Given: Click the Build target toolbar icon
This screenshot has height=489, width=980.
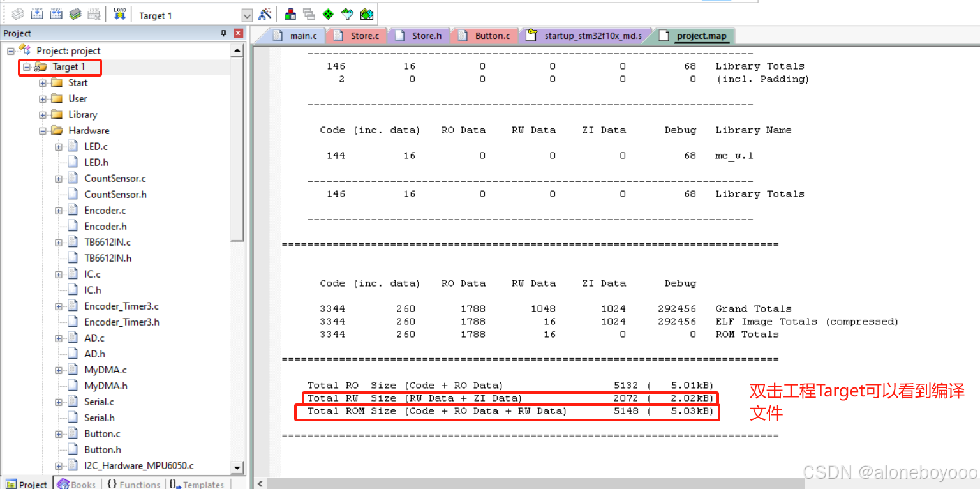Looking at the screenshot, I should (x=37, y=14).
